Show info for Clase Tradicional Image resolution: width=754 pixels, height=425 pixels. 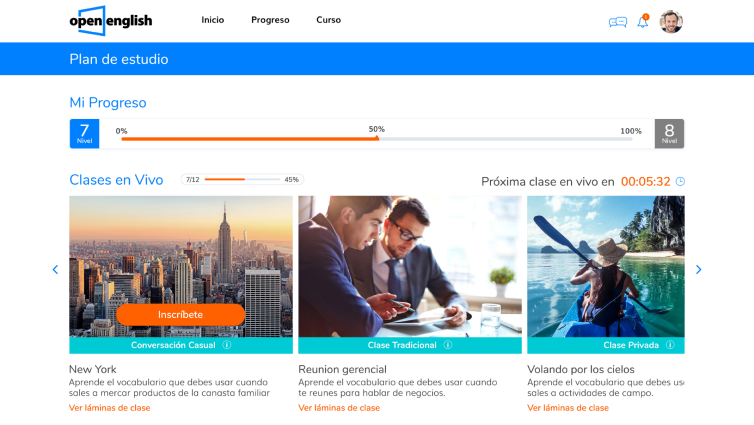coord(448,345)
